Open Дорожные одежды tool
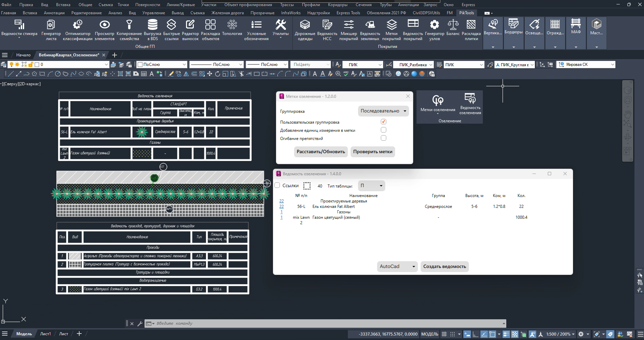Image resolution: width=644 pixels, height=340 pixels. point(305,30)
